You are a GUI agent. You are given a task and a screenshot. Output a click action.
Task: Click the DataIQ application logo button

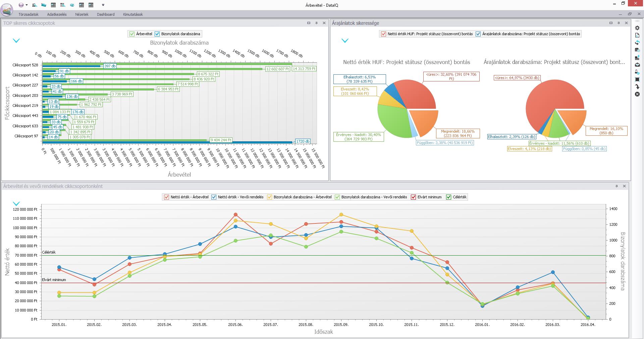7,10
